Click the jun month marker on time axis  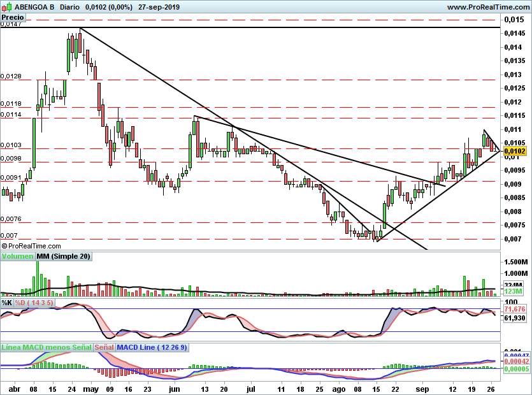point(174,389)
